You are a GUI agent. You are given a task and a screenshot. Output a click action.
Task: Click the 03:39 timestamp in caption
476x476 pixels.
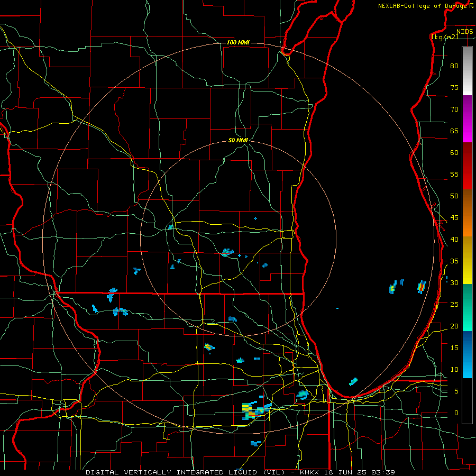(x=383, y=472)
